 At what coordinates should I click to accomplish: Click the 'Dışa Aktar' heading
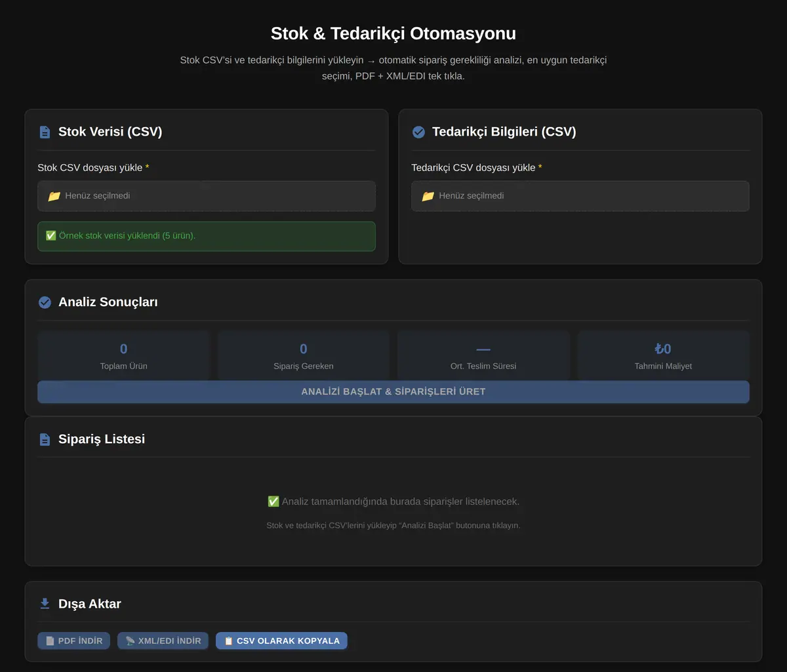point(90,604)
